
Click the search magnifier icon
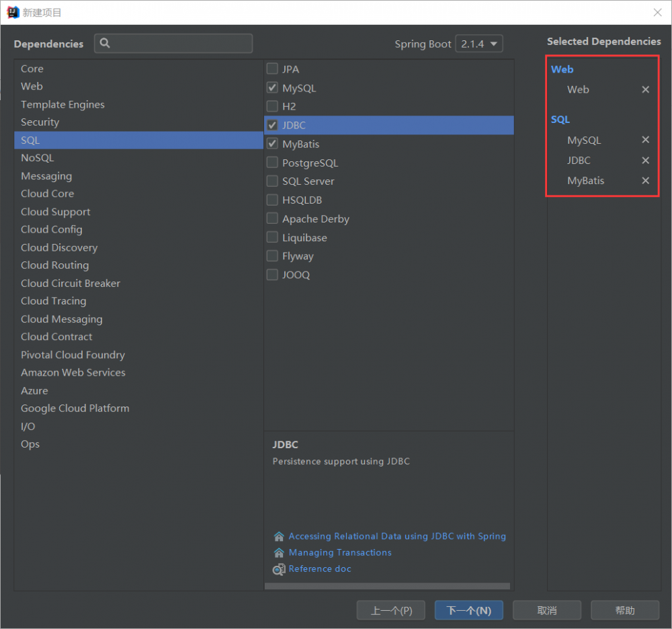pos(105,44)
